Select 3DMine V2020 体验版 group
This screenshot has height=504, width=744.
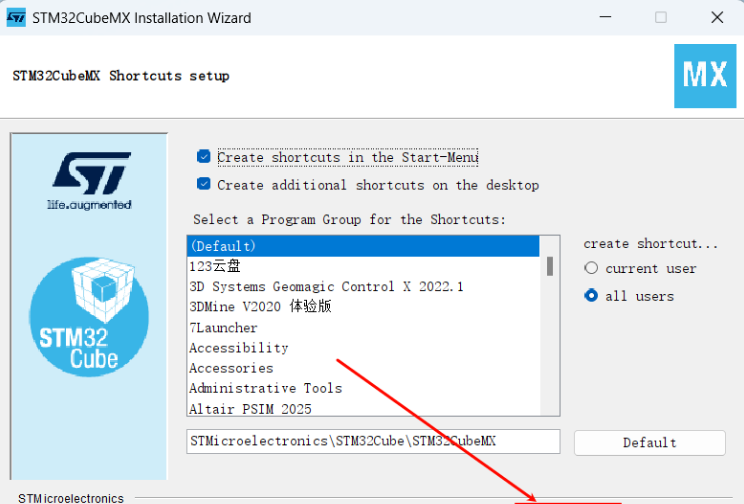point(363,307)
